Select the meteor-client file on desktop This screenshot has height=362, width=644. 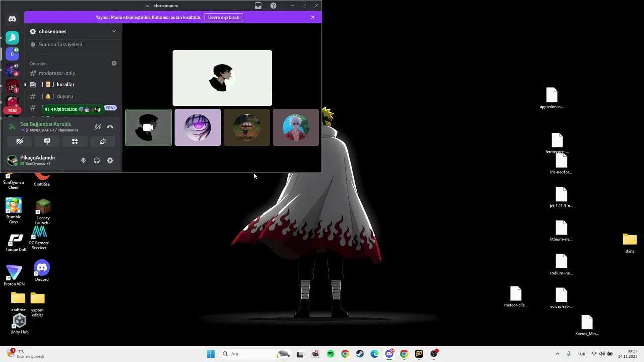pos(516,297)
